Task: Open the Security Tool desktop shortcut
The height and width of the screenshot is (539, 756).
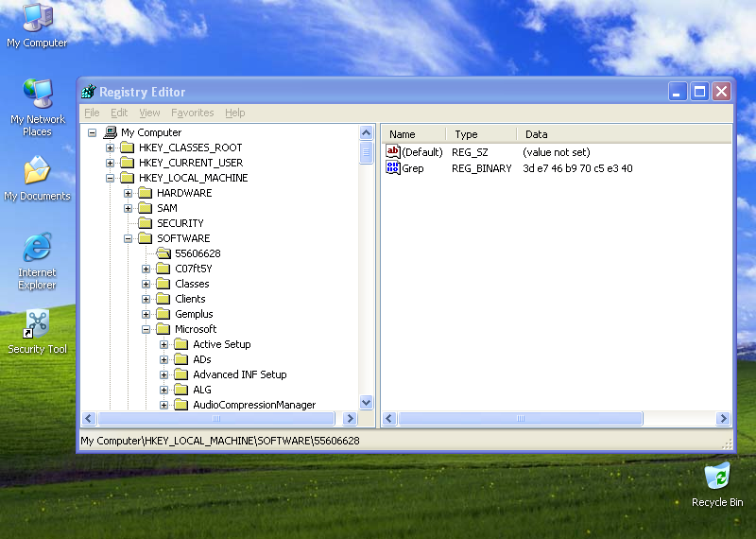Action: 37,332
